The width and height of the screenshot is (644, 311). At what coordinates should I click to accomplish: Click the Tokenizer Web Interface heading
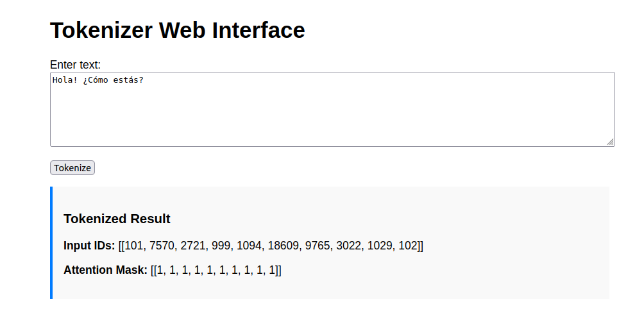tap(177, 30)
